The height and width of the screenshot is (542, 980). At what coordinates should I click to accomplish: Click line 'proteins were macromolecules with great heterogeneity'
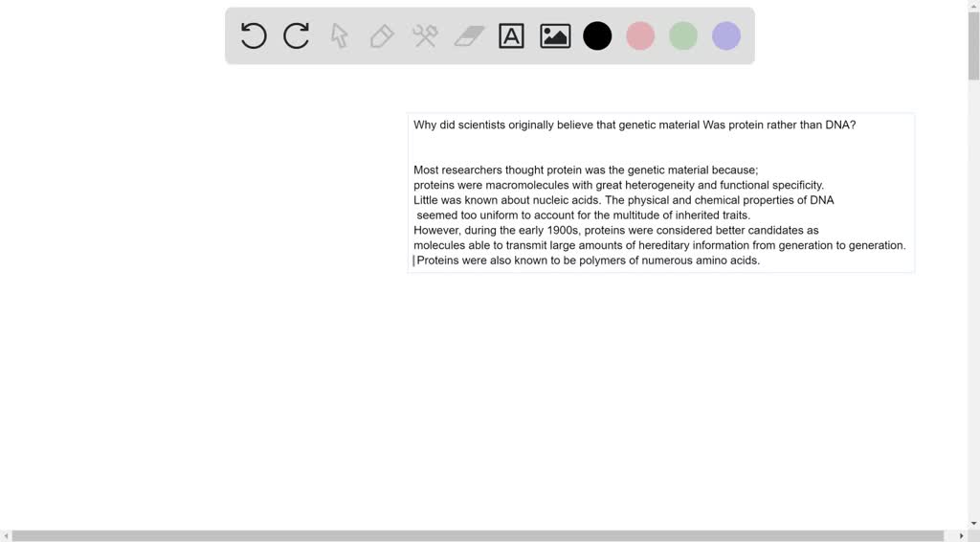619,185
